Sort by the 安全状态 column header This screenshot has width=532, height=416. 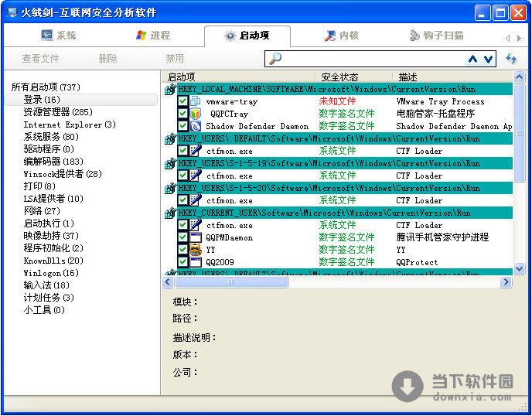[354, 77]
